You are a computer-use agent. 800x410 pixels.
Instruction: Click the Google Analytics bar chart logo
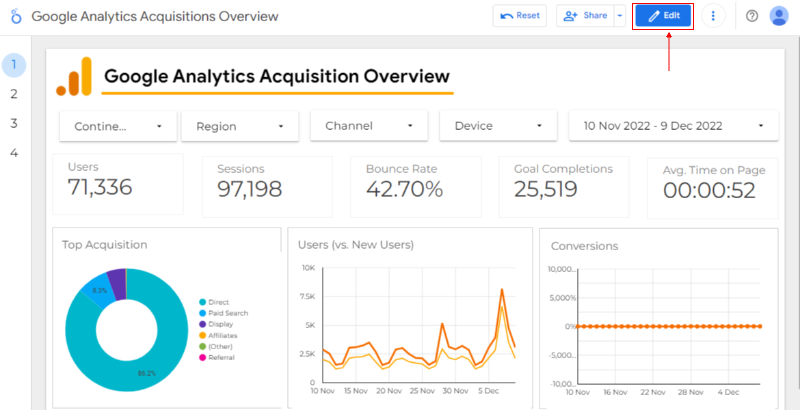point(74,77)
